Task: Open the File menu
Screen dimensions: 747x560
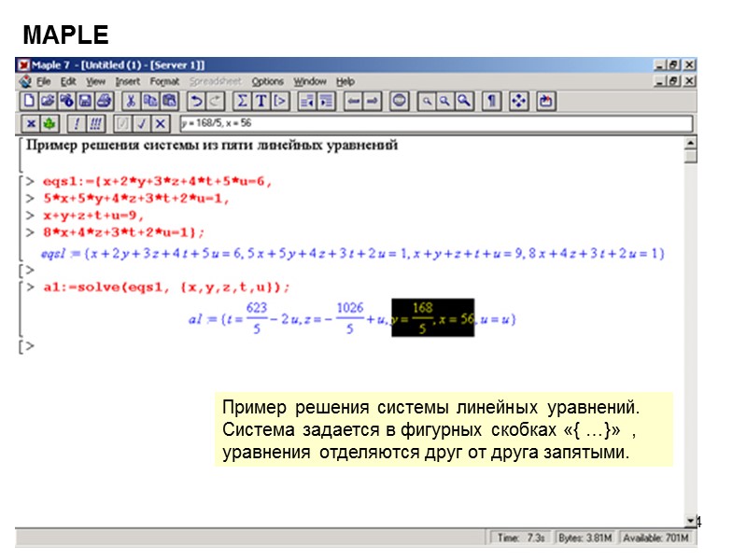Action: (43, 81)
